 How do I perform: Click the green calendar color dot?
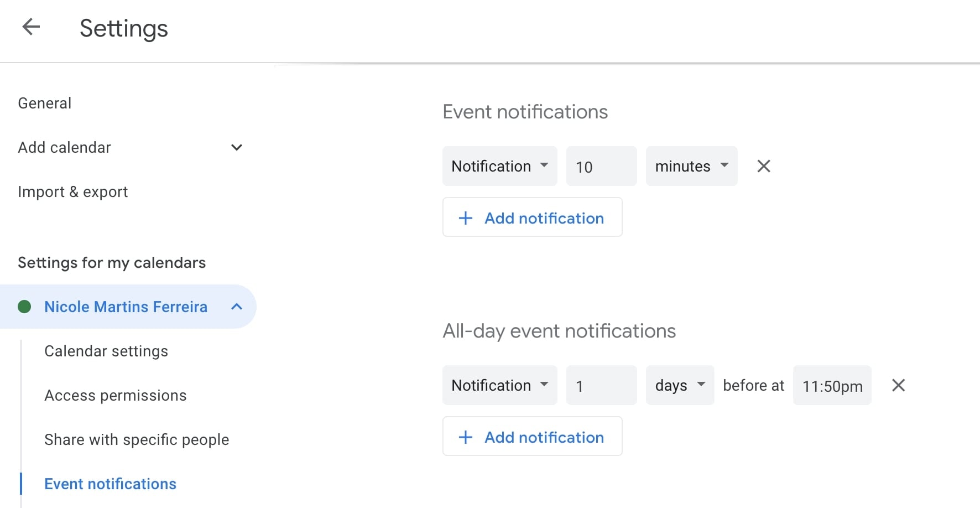point(24,307)
